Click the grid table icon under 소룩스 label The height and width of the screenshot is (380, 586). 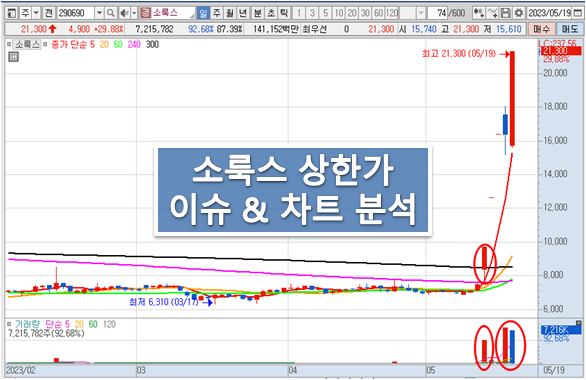coord(13,57)
